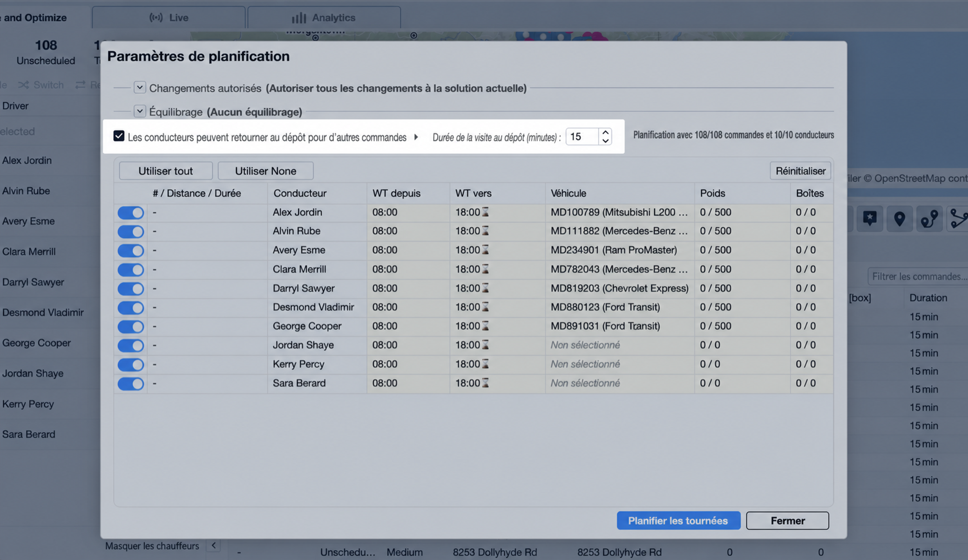968x560 pixels.
Task: Toggle off driver Avery Esme
Action: 131,250
